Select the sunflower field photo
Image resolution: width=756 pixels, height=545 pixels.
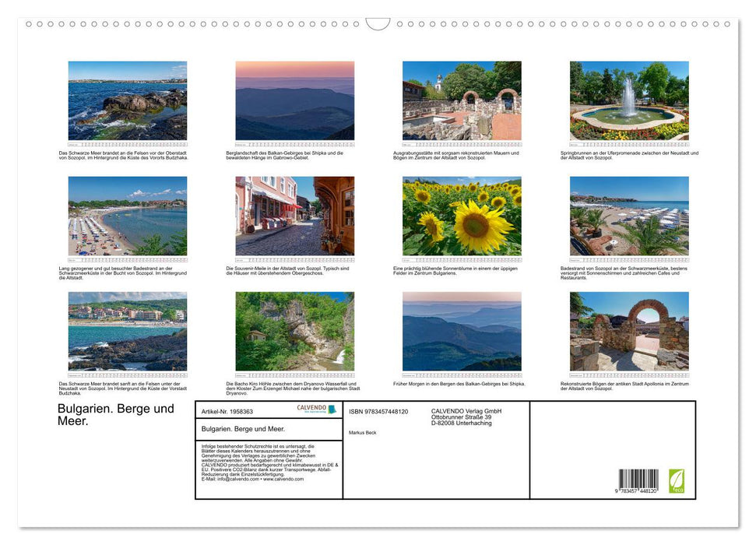461,216
